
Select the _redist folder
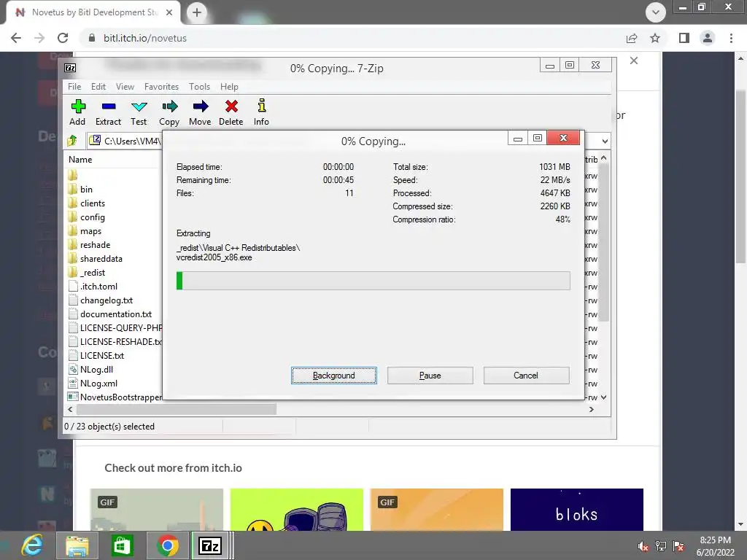93,273
